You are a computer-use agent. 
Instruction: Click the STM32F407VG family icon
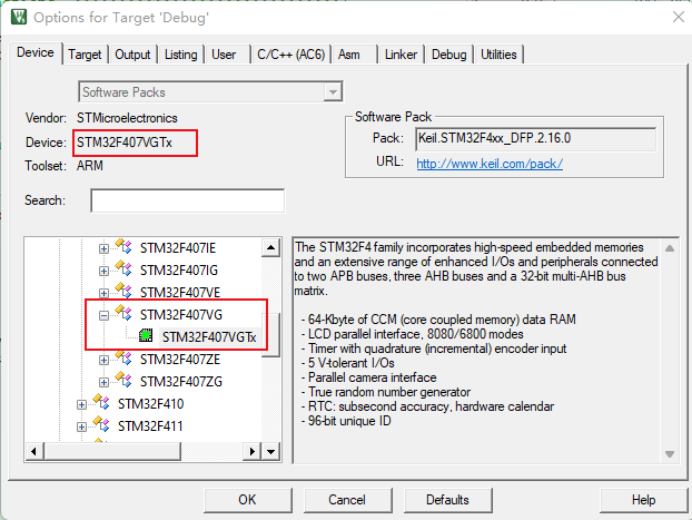pos(124,314)
